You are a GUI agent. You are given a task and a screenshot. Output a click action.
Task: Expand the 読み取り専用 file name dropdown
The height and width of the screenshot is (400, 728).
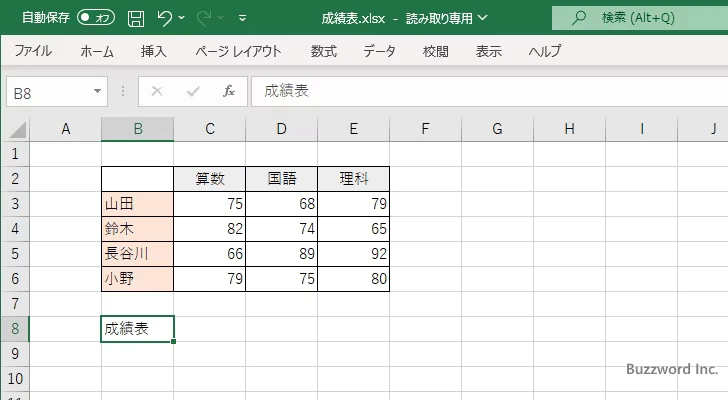483,18
